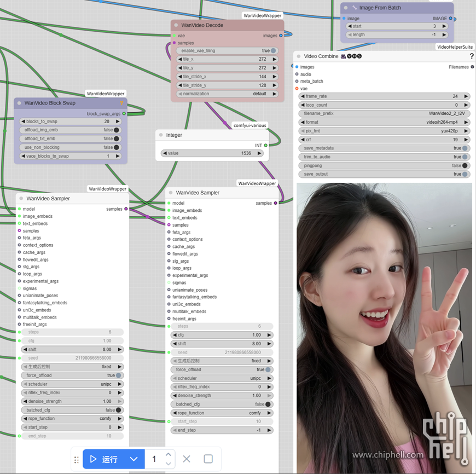
Task: Cancel current run with the X icon
Action: (x=187, y=459)
